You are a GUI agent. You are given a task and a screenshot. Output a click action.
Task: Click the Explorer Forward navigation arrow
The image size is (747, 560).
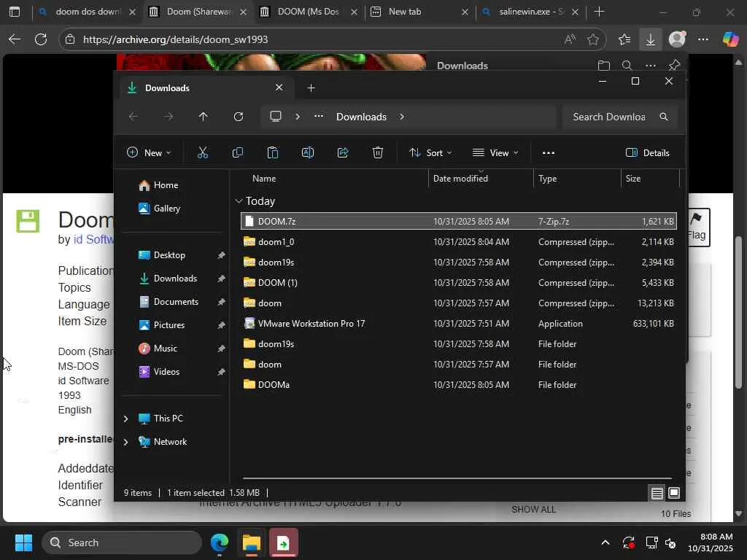pos(169,117)
